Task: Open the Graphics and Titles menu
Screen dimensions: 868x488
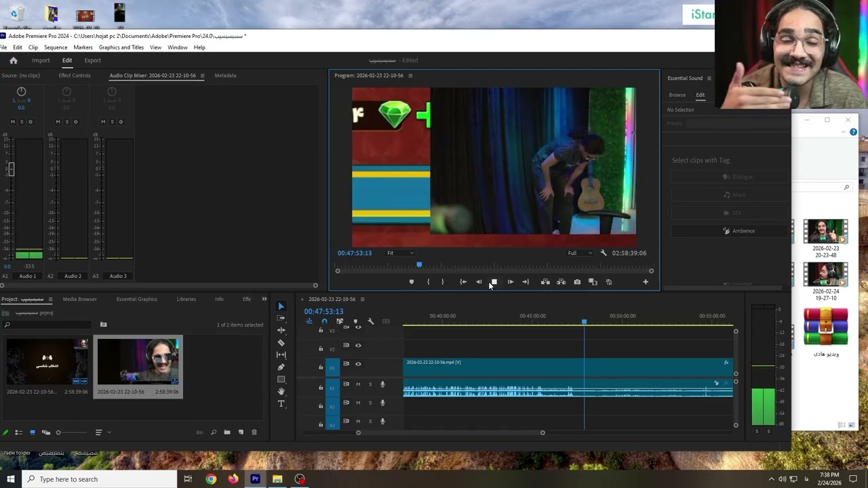Action: (121, 47)
